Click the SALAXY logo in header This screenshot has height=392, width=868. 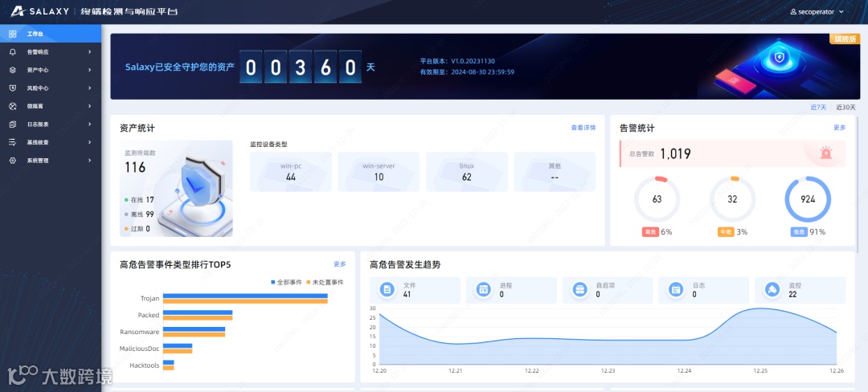pos(40,11)
